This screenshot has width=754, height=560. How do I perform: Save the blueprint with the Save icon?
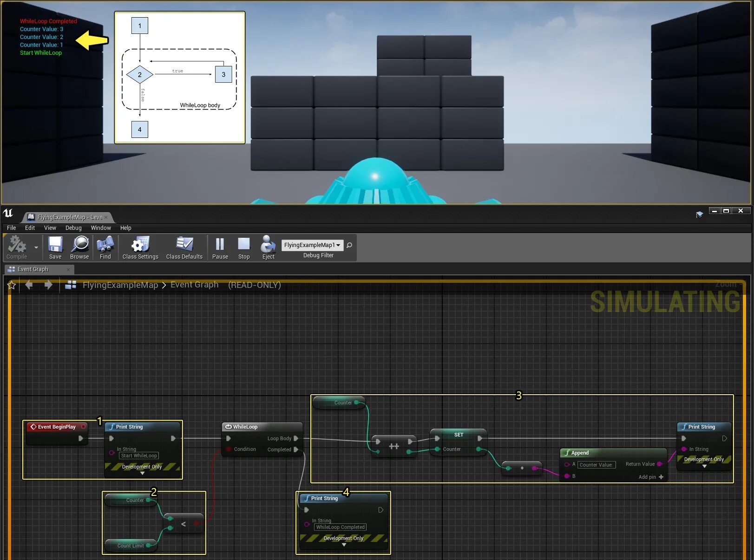click(55, 247)
